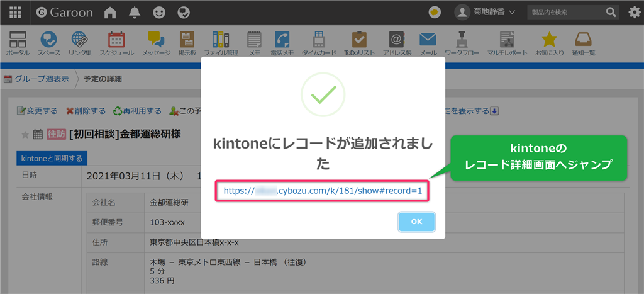Click the 定を表示する down-arrow icon
644x294 pixels.
(494, 111)
